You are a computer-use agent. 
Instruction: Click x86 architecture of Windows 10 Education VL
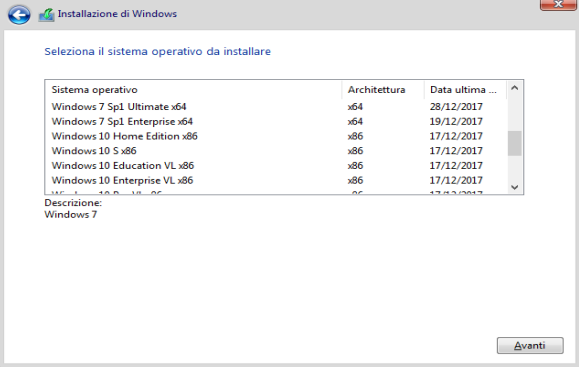(355, 166)
